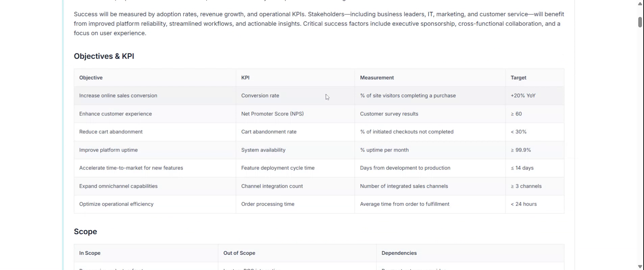
Task: Select the Cart abandonment rate cell
Action: 269,132
